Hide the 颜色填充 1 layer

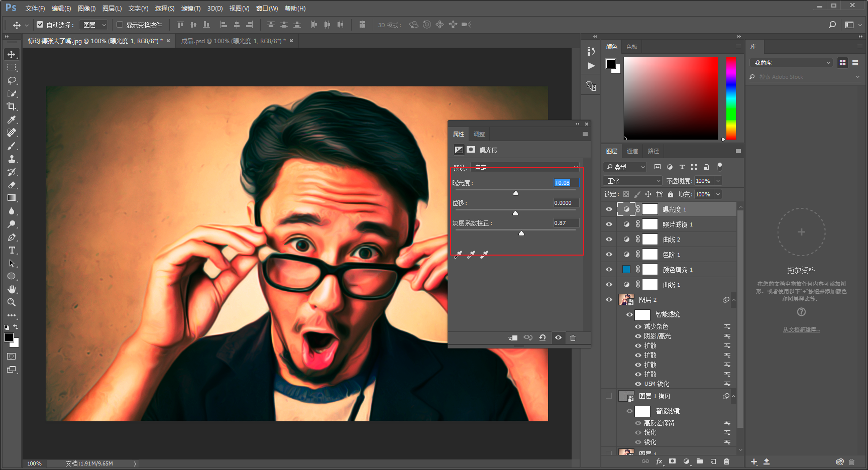click(x=609, y=270)
